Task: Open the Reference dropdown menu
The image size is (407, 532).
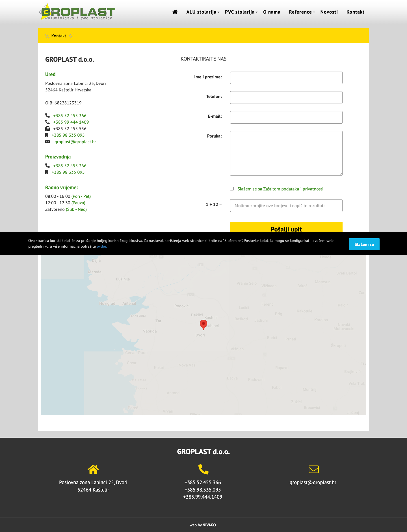Action: (302, 12)
